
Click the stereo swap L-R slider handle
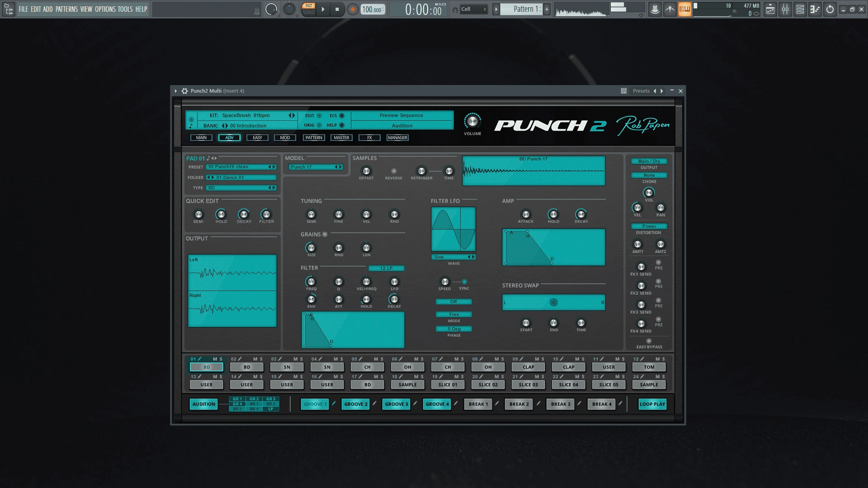click(x=554, y=302)
